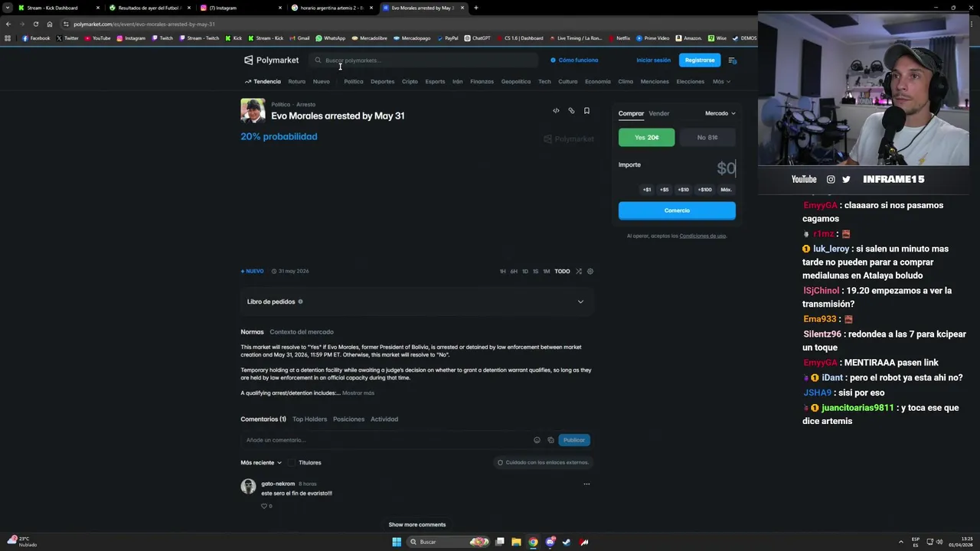Open the WhatsApp bookmark
The image size is (980, 551).
(331, 38)
